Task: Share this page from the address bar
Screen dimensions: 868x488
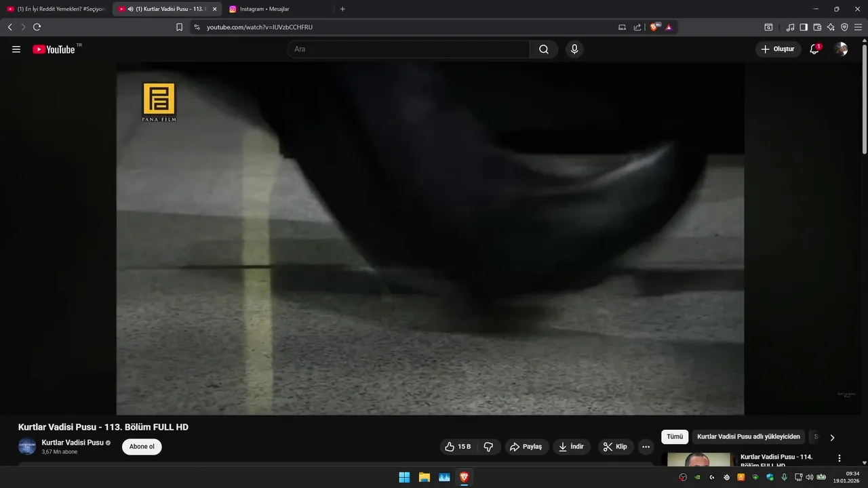Action: point(637,27)
